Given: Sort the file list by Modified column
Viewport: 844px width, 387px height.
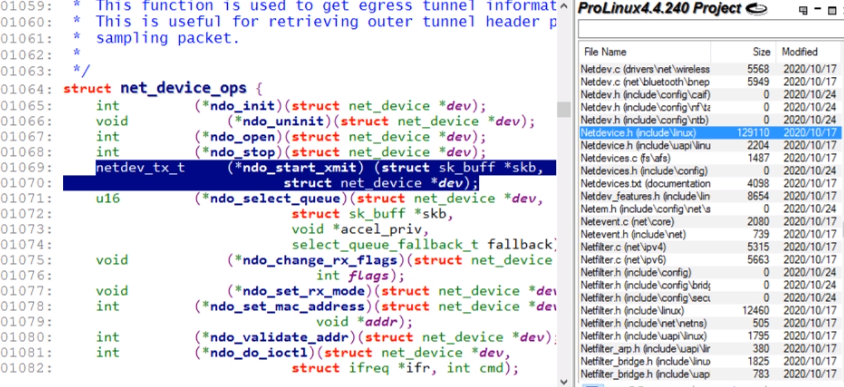Looking at the screenshot, I should coord(809,52).
